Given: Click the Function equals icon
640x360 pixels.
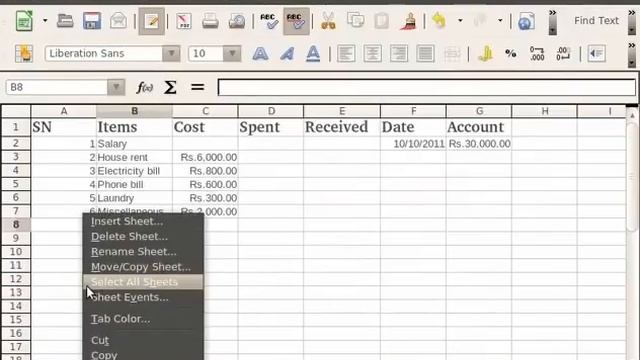Looking at the screenshot, I should tap(198, 87).
